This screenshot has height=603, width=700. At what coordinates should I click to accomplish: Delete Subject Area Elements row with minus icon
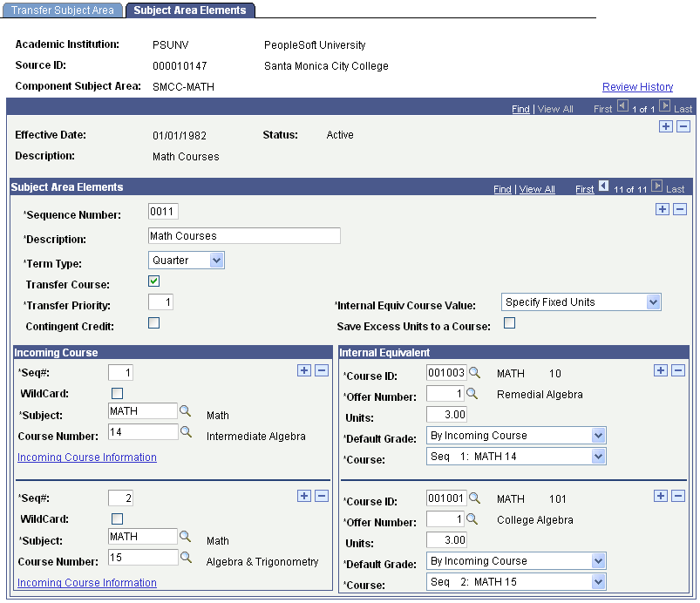[679, 209]
